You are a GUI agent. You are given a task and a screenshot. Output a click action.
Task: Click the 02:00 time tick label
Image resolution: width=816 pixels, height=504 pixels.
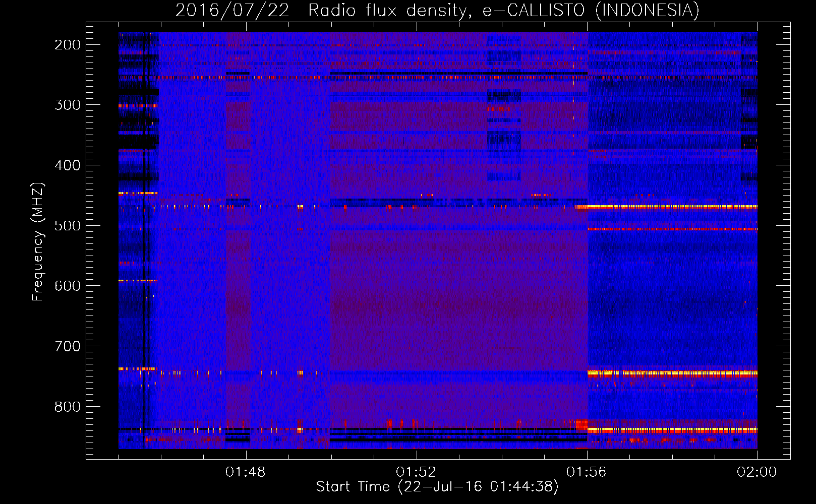click(x=757, y=472)
